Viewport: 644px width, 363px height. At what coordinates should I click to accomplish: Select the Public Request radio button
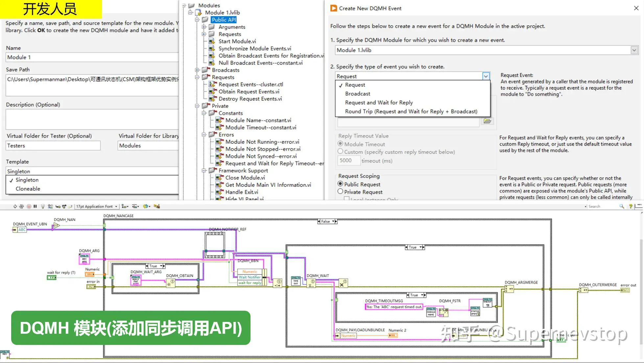[341, 184]
